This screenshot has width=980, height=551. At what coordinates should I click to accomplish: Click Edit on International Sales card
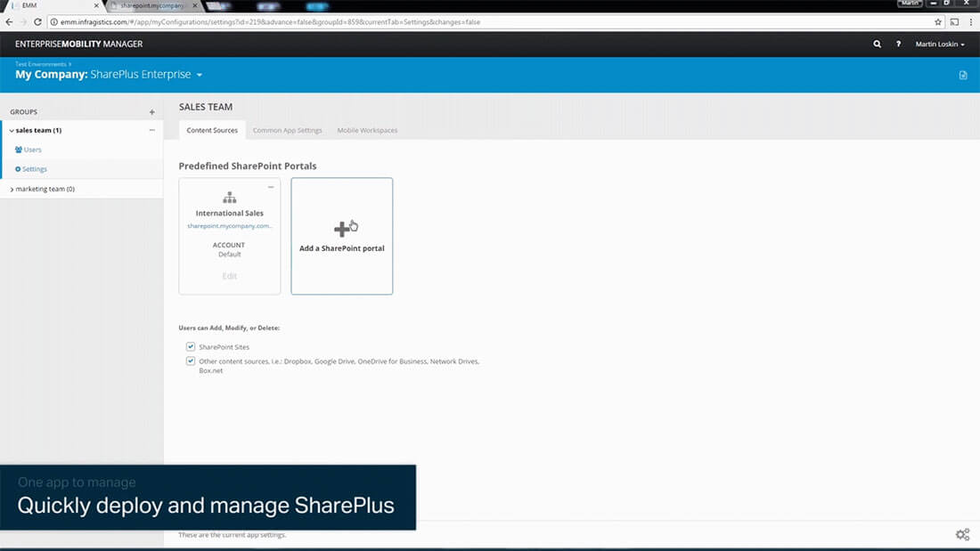click(229, 276)
